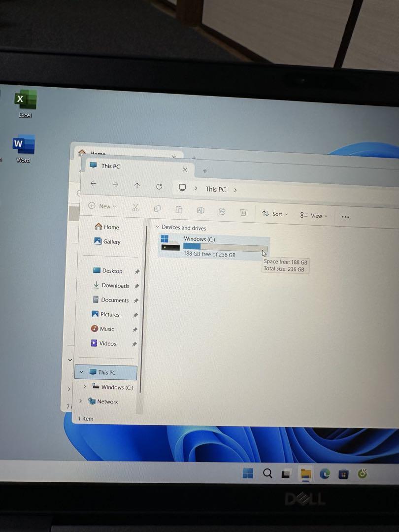Launch Microsoft Edge from taskbar

click(x=325, y=474)
